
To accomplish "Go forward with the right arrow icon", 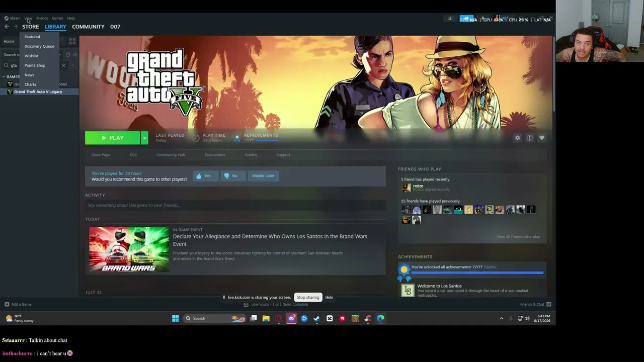I will tap(16, 27).
